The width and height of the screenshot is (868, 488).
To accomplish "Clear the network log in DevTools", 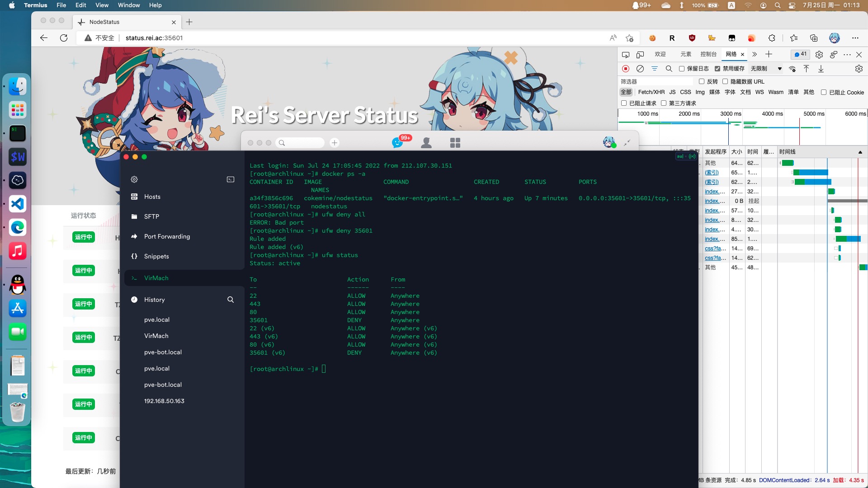I will (640, 69).
